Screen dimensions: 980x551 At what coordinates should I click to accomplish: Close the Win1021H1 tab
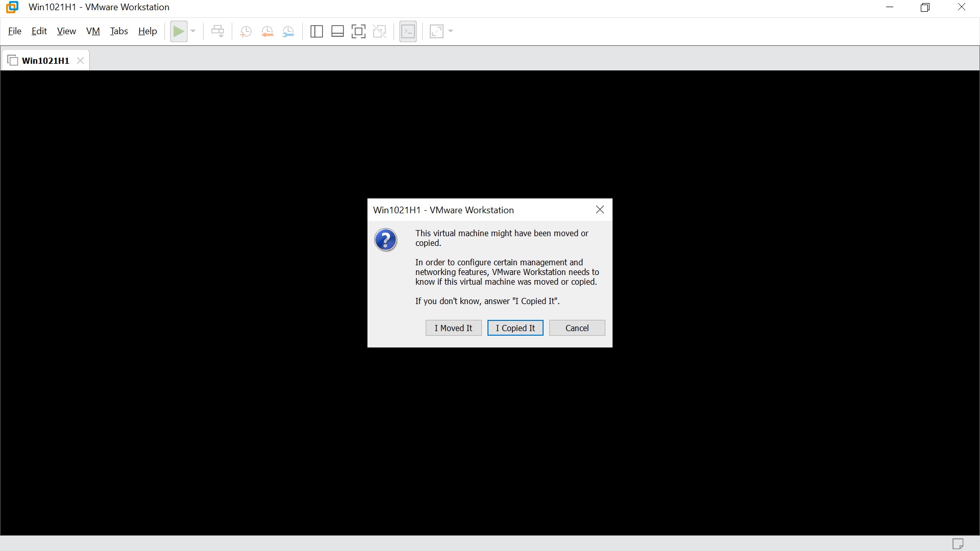[x=80, y=60]
